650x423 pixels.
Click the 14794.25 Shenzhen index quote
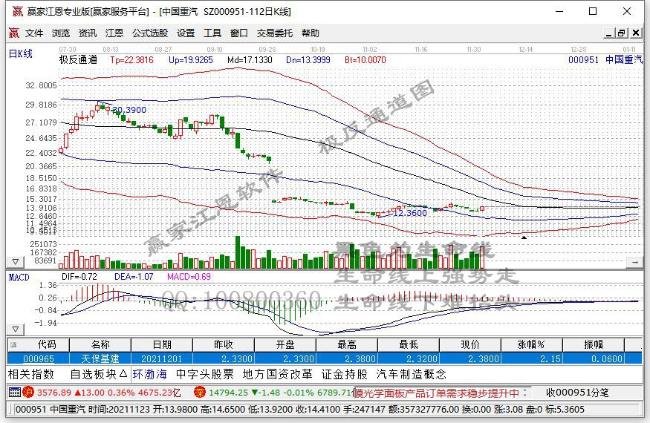280,392
